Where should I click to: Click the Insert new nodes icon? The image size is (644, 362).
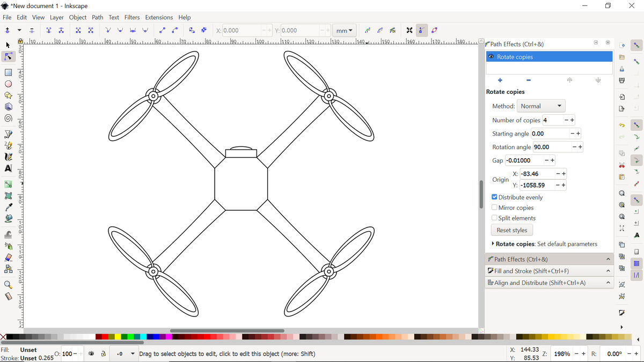tap(8, 31)
